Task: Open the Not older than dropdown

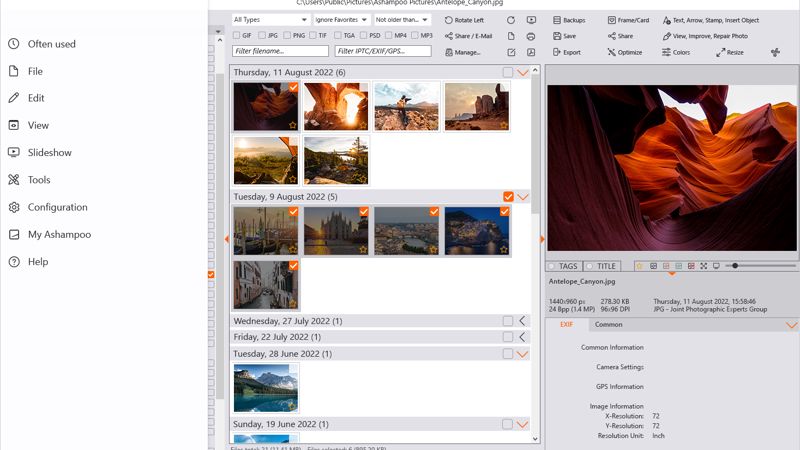Action: (402, 20)
